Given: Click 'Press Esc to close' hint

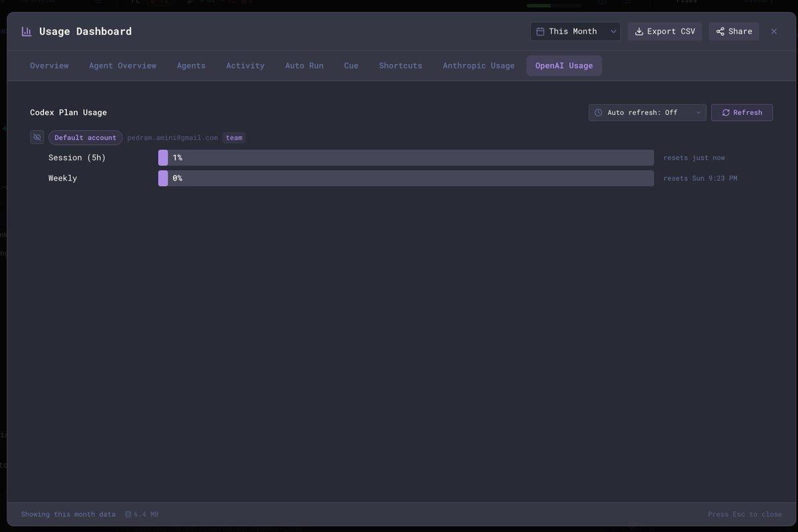Looking at the screenshot, I should tap(745, 514).
